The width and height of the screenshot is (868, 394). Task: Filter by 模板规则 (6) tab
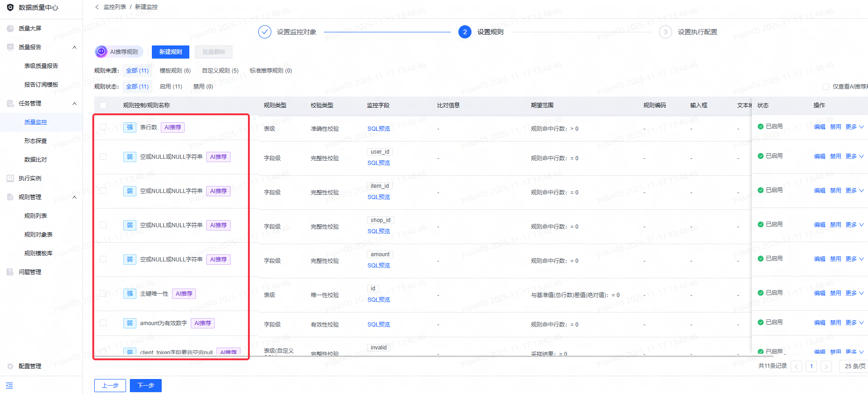[175, 71]
